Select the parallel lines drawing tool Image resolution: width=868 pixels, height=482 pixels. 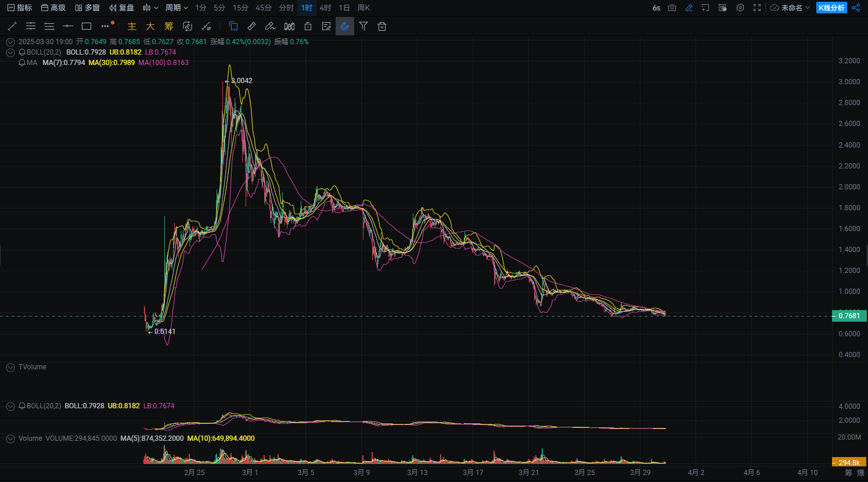click(49, 26)
